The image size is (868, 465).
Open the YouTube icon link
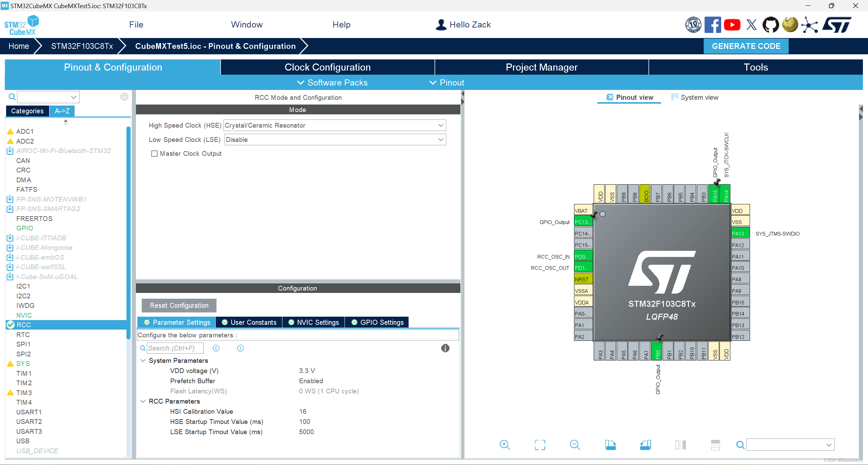click(x=732, y=25)
